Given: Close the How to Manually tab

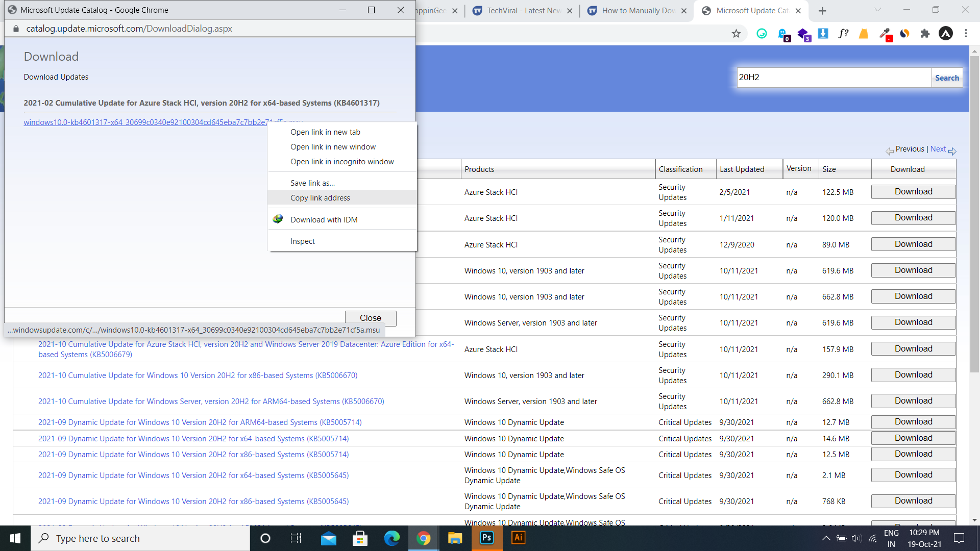Looking at the screenshot, I should point(684,11).
